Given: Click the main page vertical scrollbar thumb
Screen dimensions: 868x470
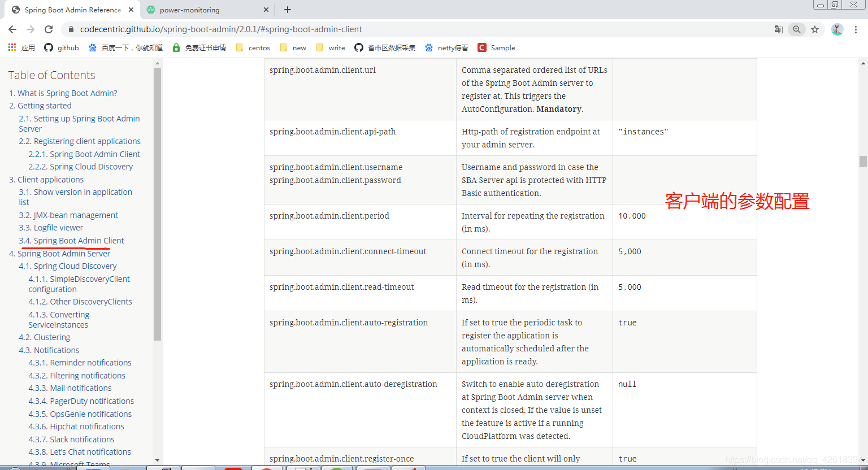Looking at the screenshot, I should pos(863,162).
